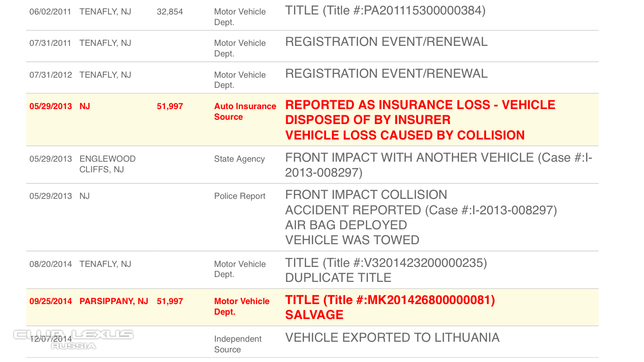Click the 07/31/2011 date cell

pyautogui.click(x=50, y=43)
